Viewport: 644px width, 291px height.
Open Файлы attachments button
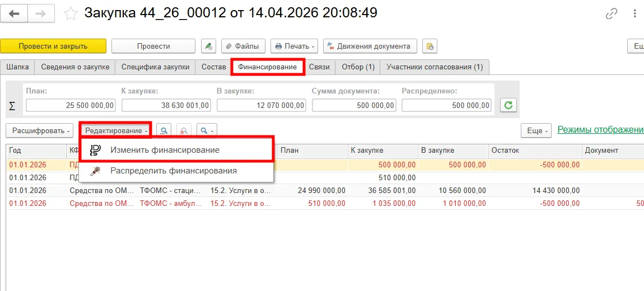click(x=243, y=46)
